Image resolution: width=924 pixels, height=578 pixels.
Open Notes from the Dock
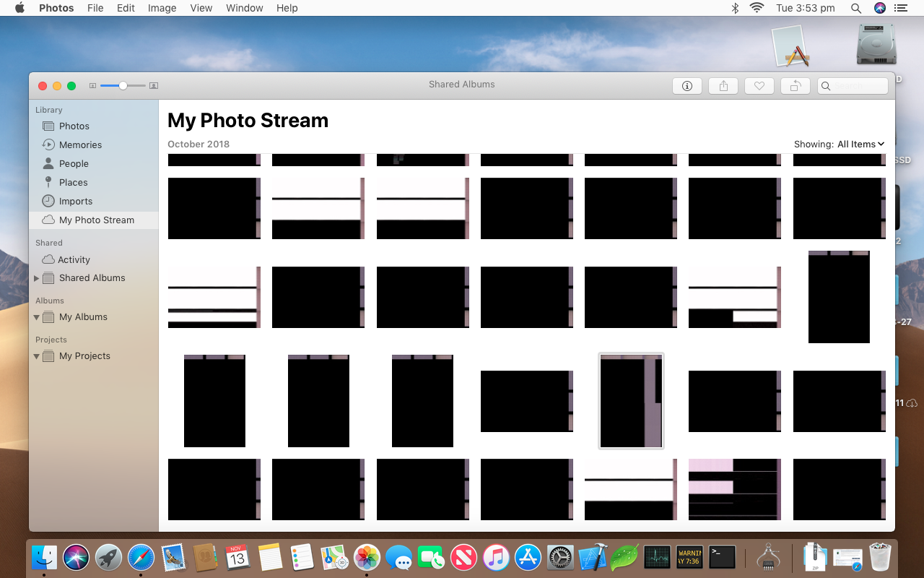pyautogui.click(x=270, y=557)
